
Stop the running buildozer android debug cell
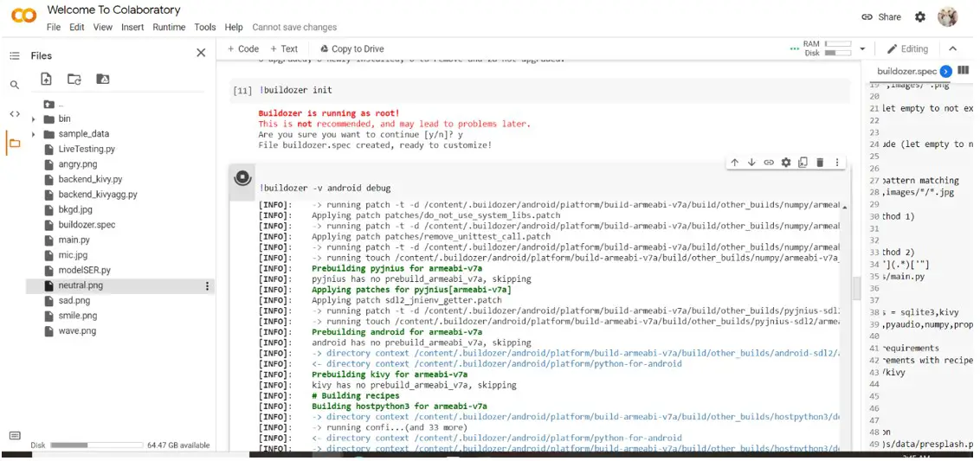tap(243, 178)
